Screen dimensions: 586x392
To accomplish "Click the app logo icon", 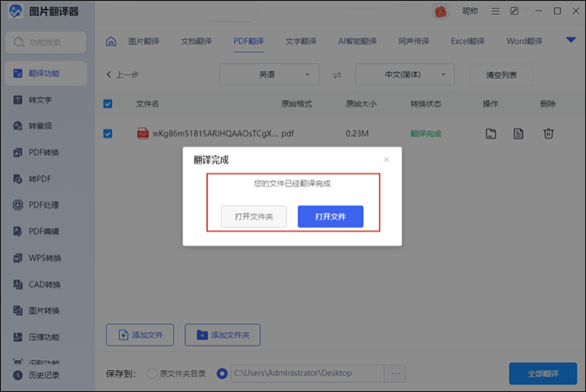I will [16, 11].
